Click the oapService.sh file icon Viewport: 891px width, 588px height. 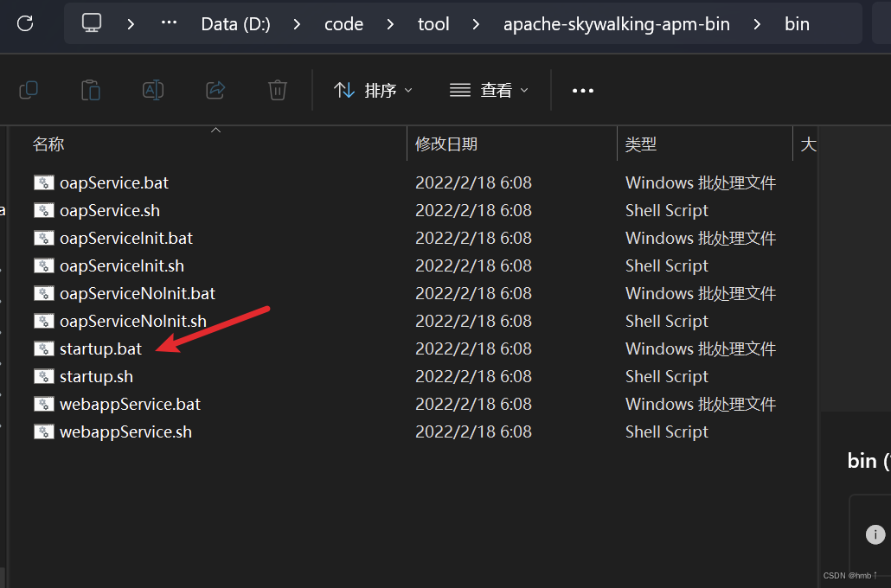[44, 210]
